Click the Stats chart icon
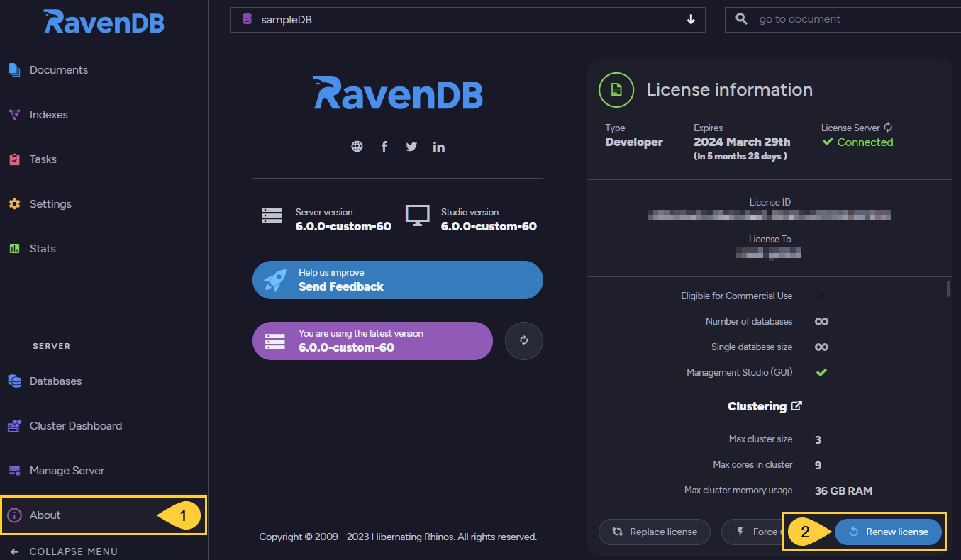The height and width of the screenshot is (560, 961). pos(14,249)
